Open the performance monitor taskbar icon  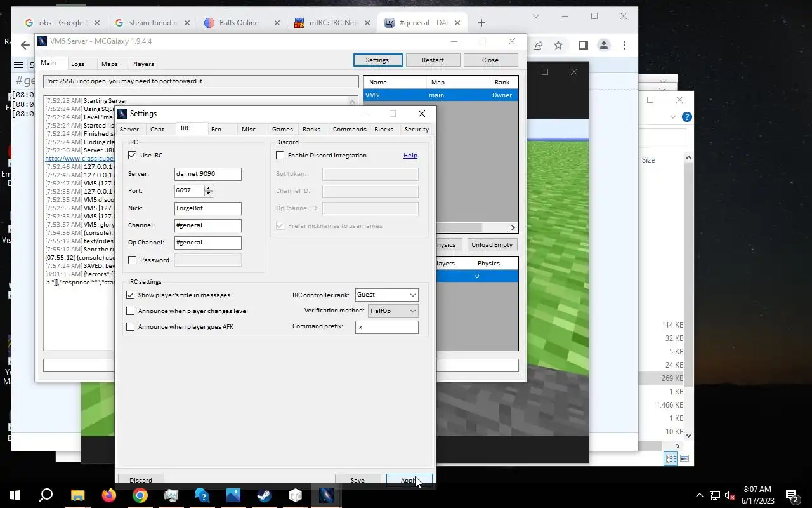(x=171, y=495)
